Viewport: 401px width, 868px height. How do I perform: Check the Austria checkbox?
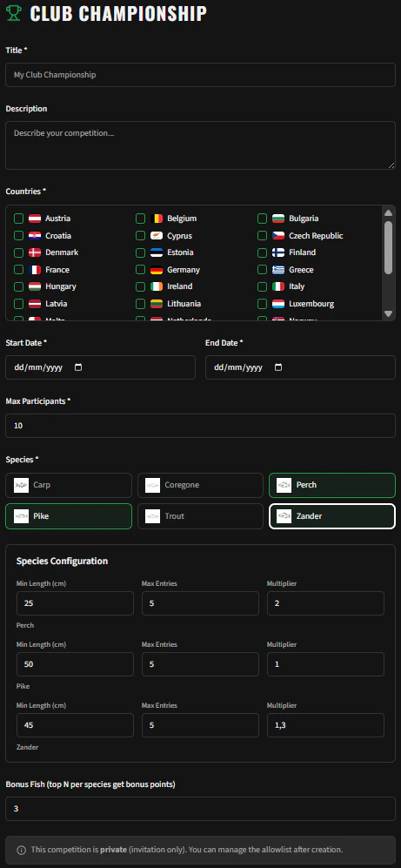coord(19,219)
